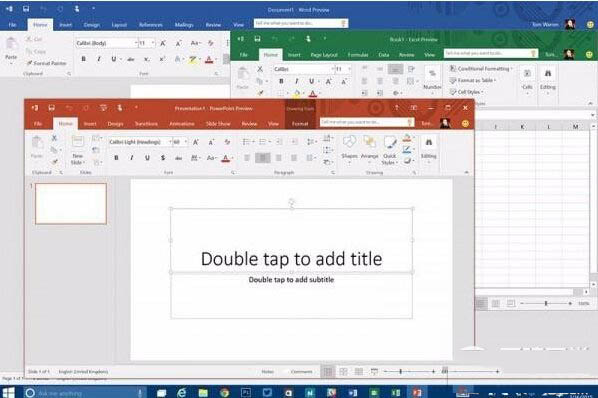Click Comments in PowerPoint status bar
The image size is (598, 398).
(x=302, y=371)
